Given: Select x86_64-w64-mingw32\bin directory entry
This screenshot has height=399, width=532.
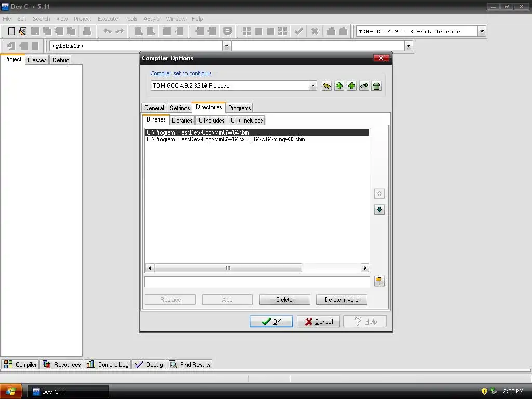Looking at the screenshot, I should (257, 139).
